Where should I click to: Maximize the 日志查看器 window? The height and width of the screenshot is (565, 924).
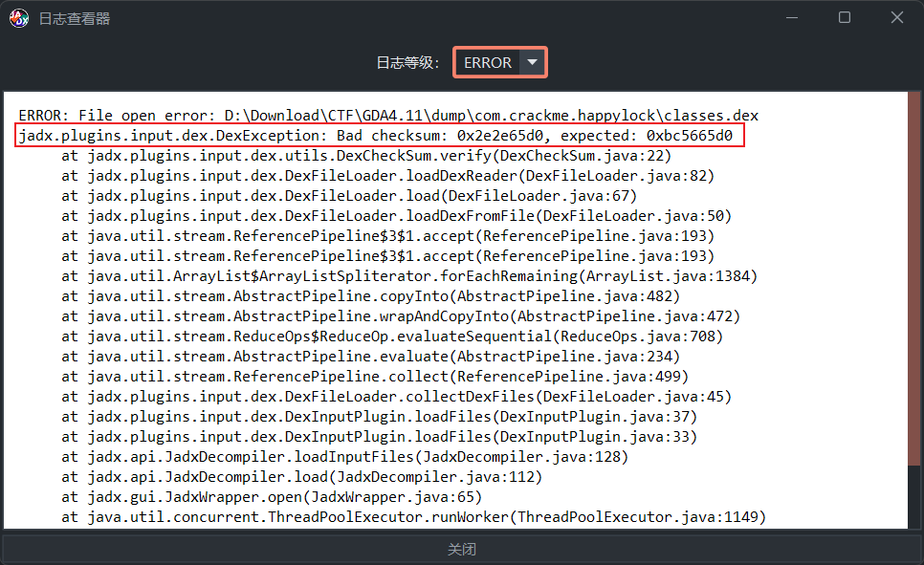pos(845,17)
